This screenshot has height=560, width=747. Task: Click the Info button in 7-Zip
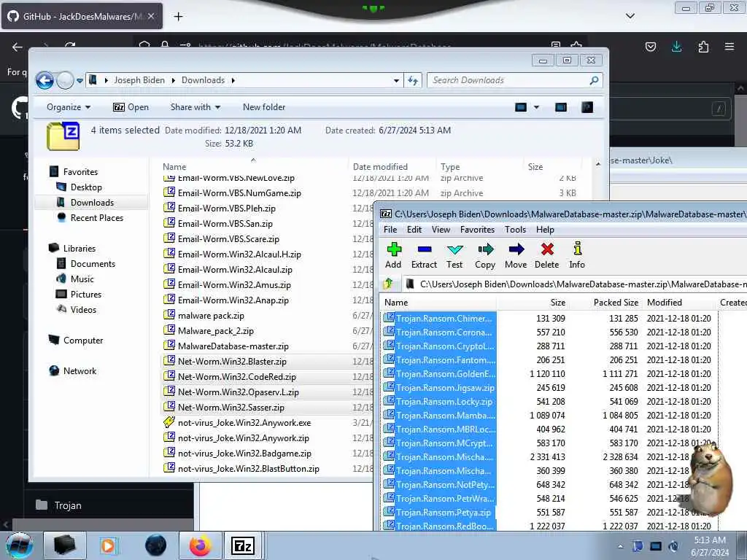click(577, 256)
